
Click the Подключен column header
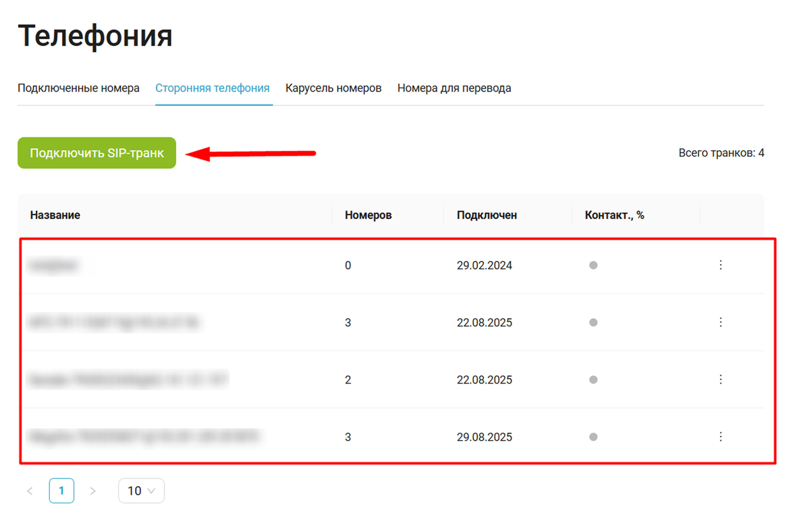tap(486, 215)
